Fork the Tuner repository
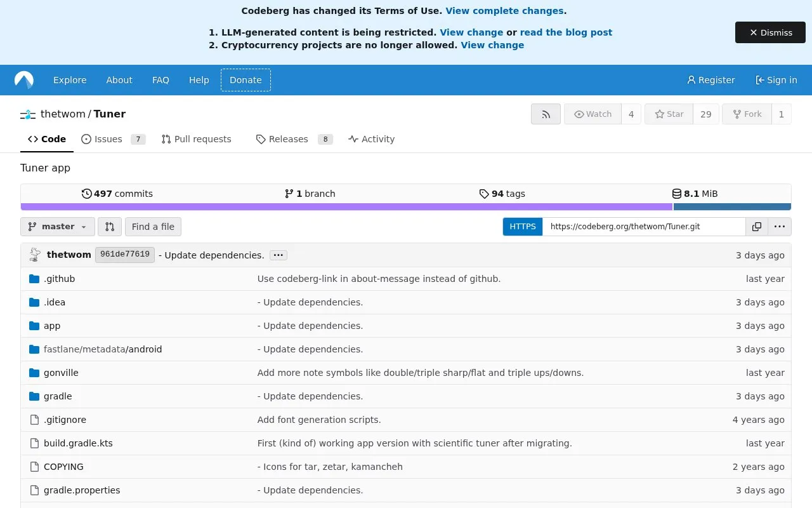 tap(747, 114)
